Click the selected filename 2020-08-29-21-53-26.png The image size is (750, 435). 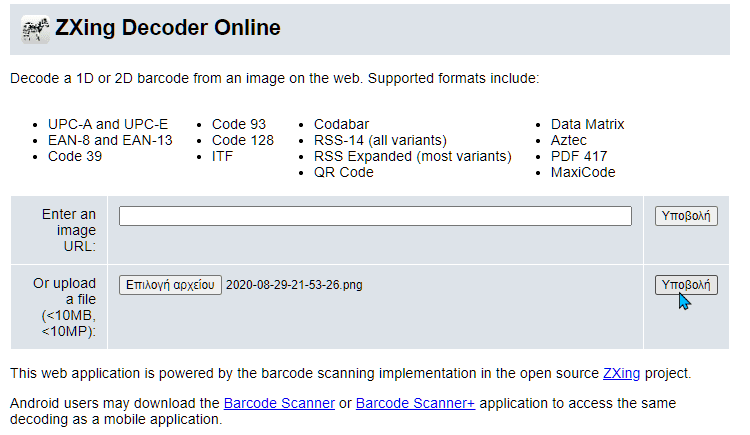(x=294, y=285)
